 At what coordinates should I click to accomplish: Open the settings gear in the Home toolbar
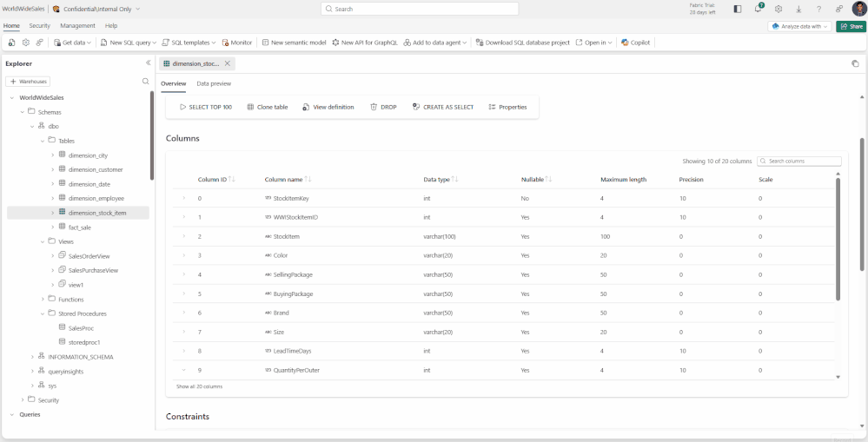(25, 43)
